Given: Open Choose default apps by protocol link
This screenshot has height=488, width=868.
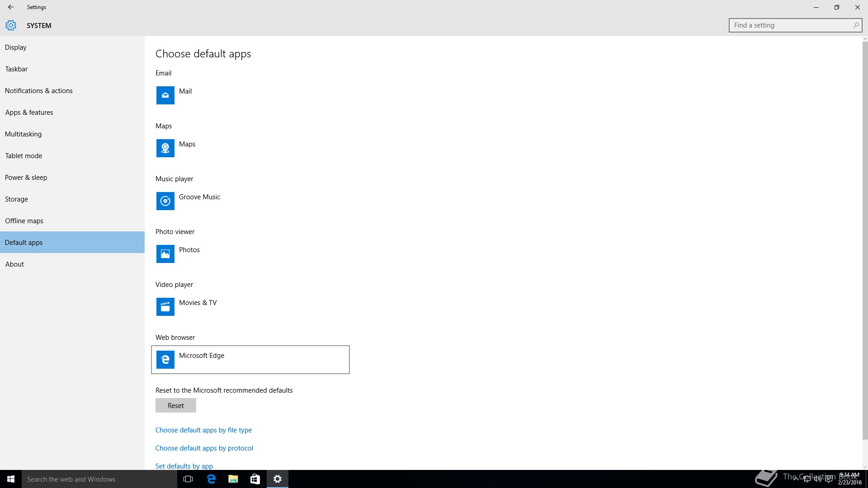Looking at the screenshot, I should tap(204, 448).
